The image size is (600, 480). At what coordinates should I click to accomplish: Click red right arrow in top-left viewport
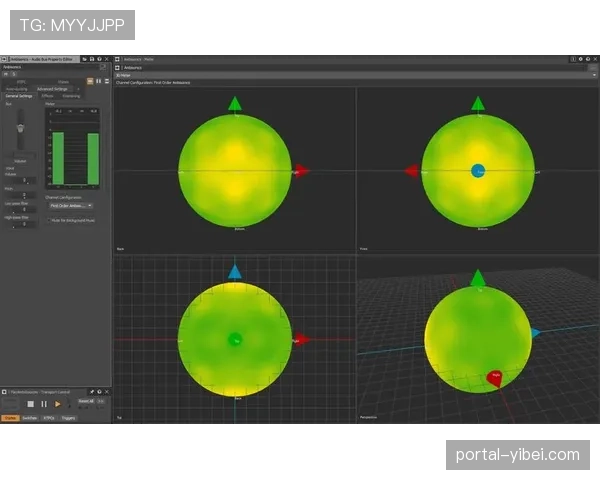coord(302,171)
